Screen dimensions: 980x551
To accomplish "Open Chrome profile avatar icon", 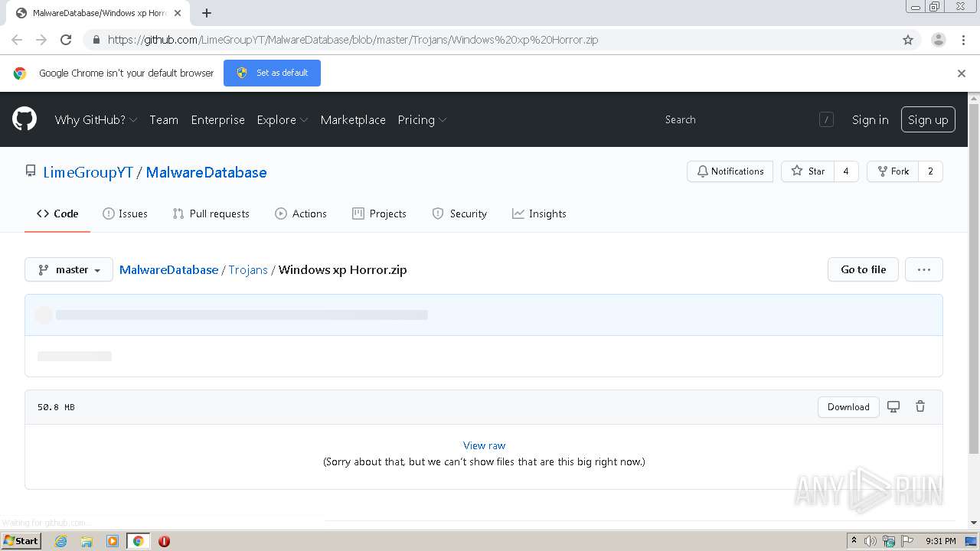I will [x=939, y=40].
